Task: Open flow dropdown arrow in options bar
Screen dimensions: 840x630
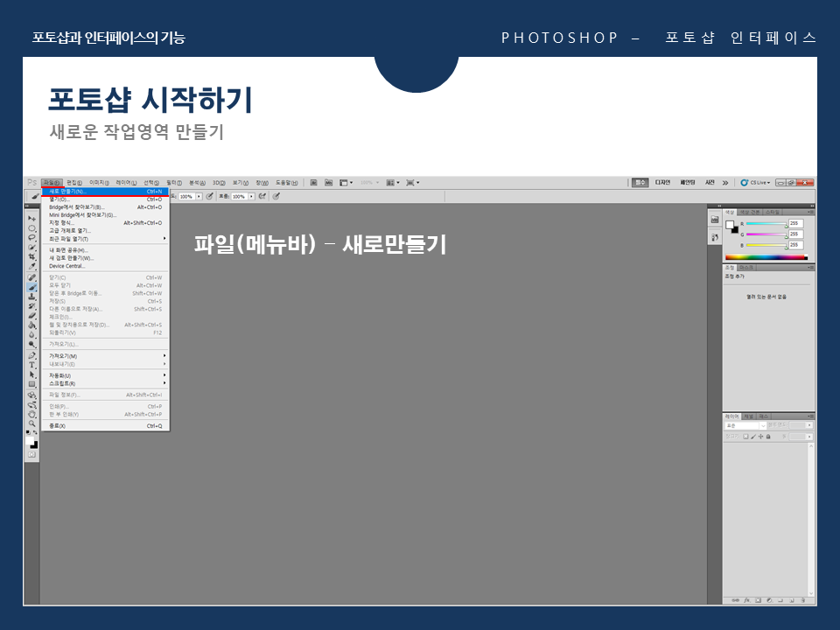Action: point(251,197)
